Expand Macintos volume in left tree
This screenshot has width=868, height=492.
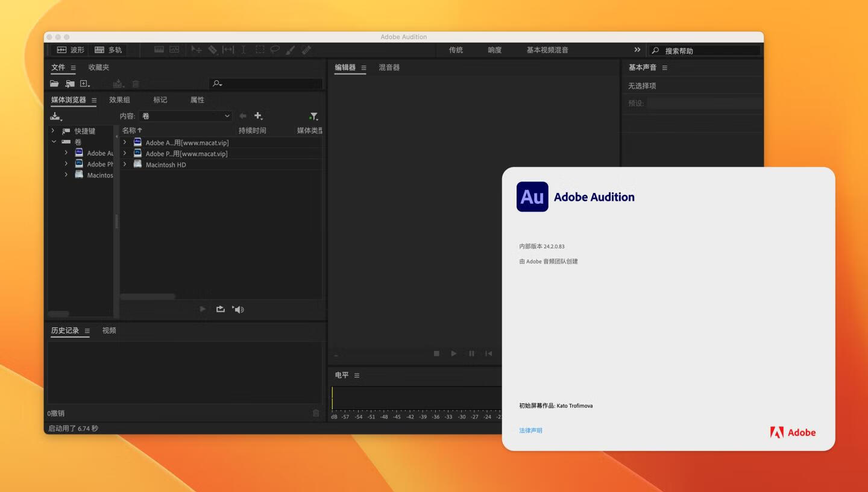click(x=66, y=175)
